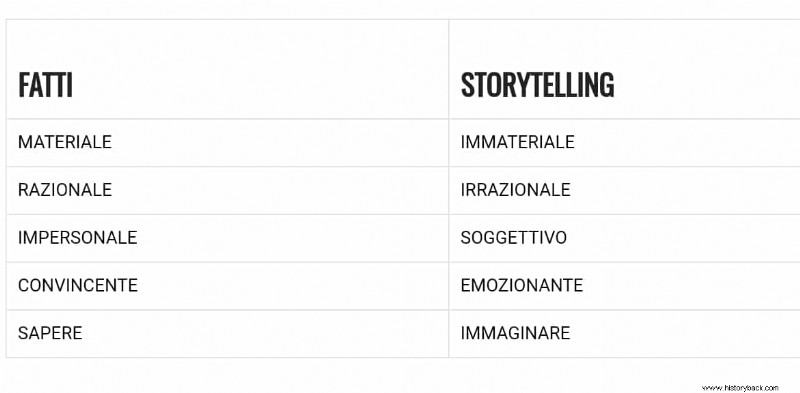Screen dimensions: 800x393
Task: Click the text IMMAGINARE in last row
Action: [515, 333]
